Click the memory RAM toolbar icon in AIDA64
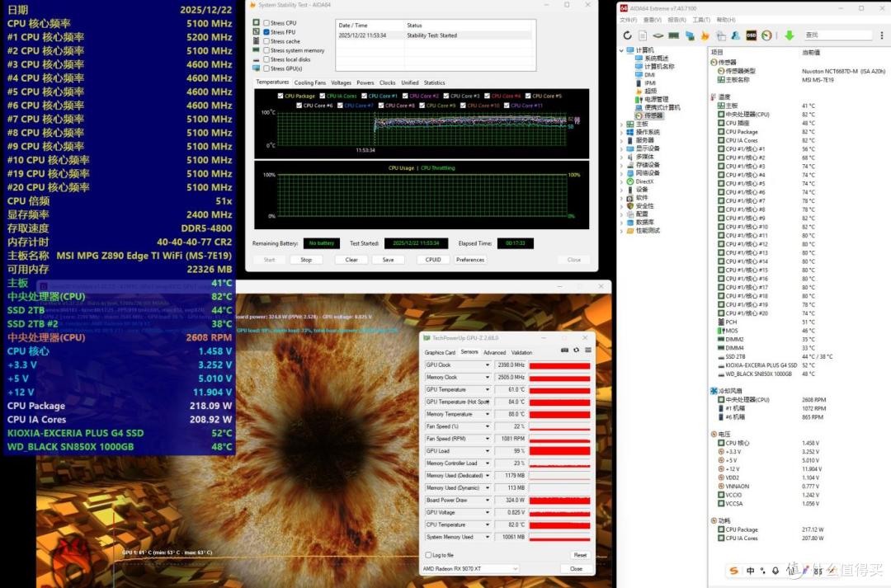The width and height of the screenshot is (891, 588). pos(674,35)
